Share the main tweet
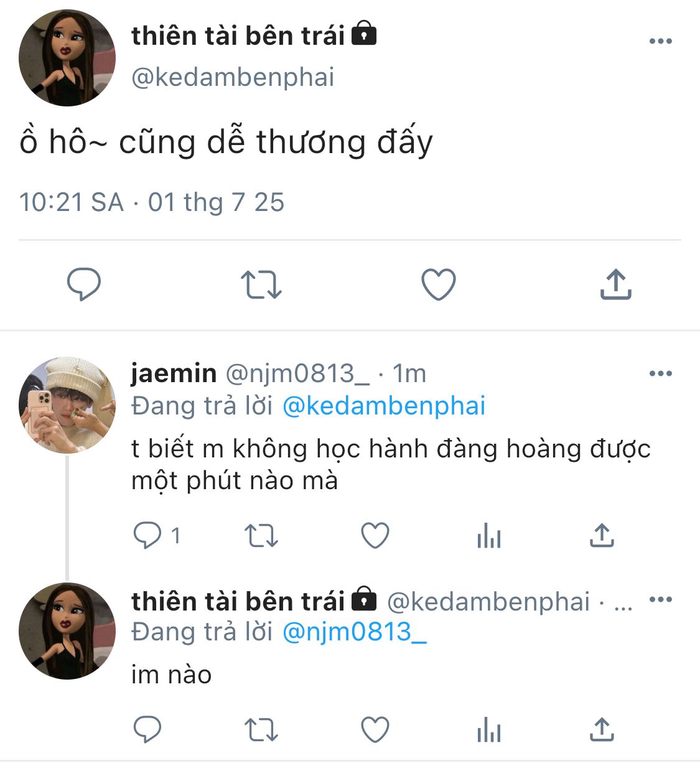The image size is (700, 763). [x=615, y=284]
